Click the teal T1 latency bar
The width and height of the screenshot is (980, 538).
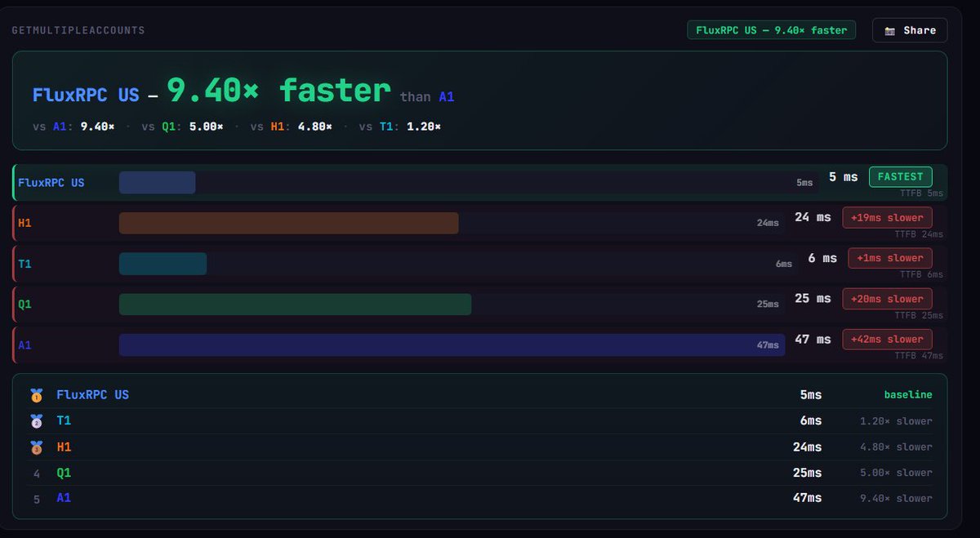(163, 264)
